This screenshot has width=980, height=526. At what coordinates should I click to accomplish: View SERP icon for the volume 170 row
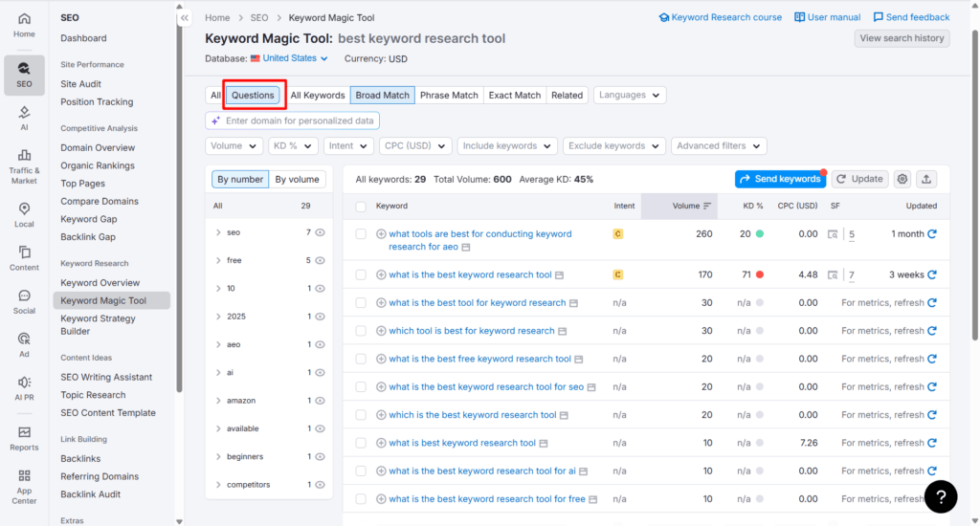[x=833, y=274]
